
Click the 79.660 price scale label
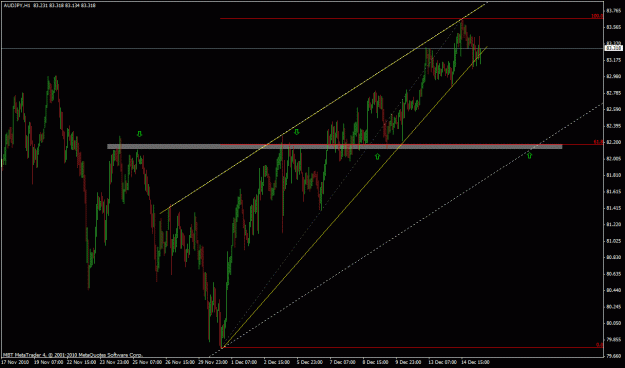tap(614, 356)
